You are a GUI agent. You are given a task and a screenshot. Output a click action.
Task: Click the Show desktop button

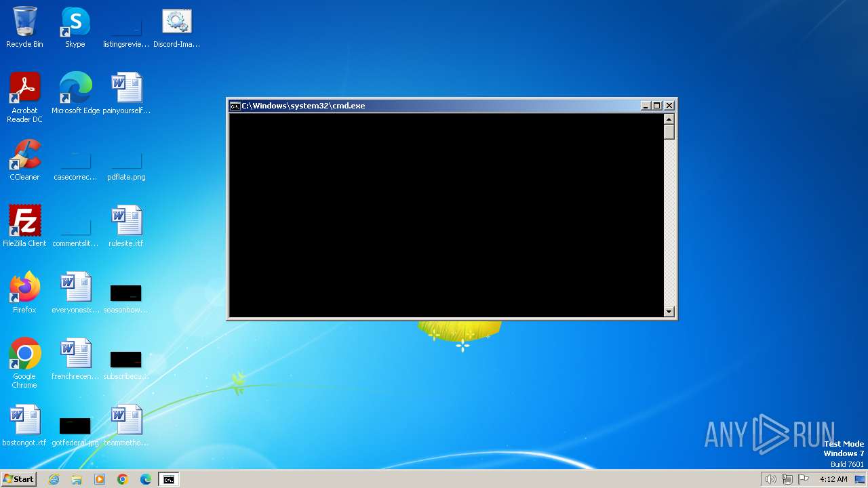pyautogui.click(x=861, y=479)
